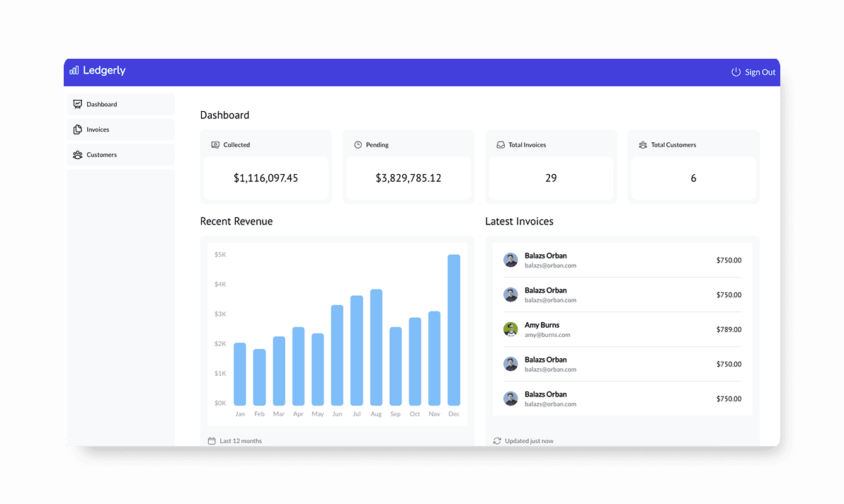This screenshot has height=504, width=844.
Task: Click the Sign Out power icon
Action: click(x=736, y=72)
